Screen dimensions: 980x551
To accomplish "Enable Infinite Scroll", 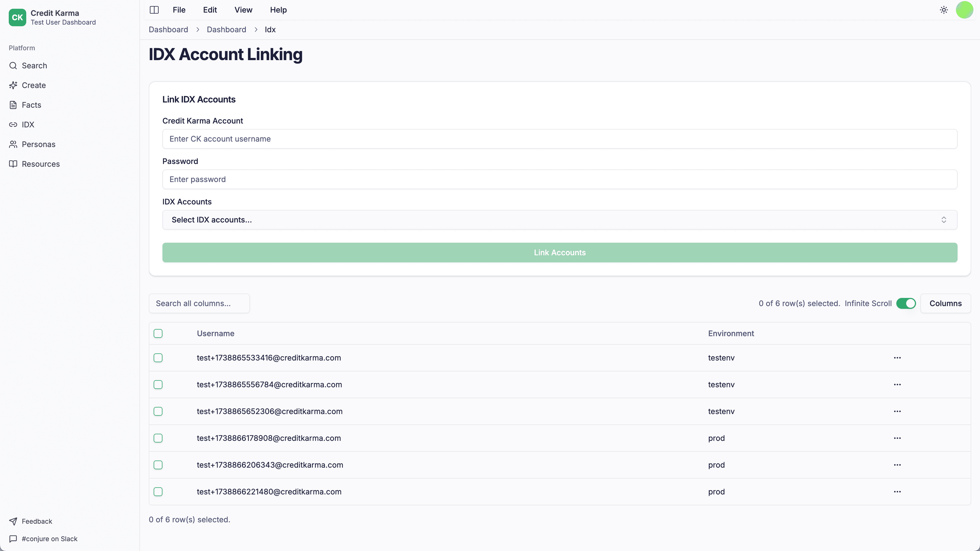I will pyautogui.click(x=906, y=303).
